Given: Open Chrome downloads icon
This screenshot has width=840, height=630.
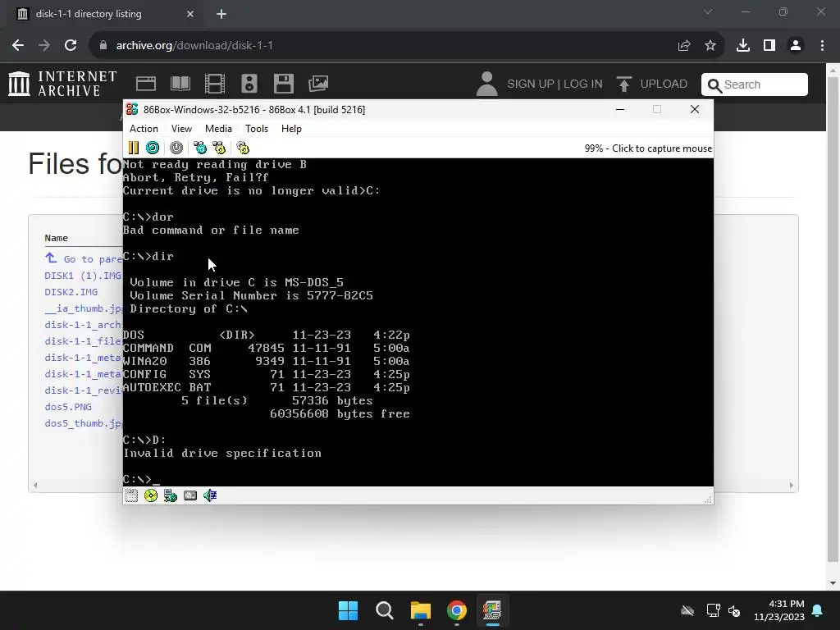Looking at the screenshot, I should 743,46.
